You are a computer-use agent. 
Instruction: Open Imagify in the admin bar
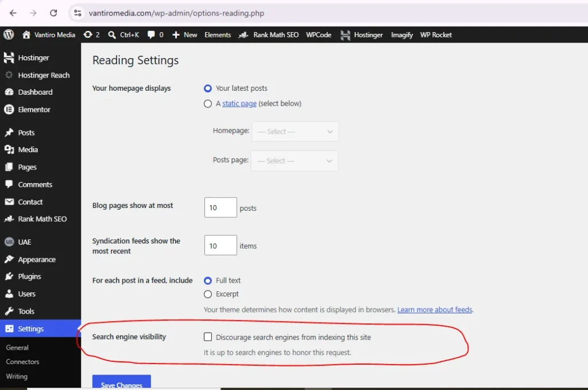pyautogui.click(x=401, y=35)
